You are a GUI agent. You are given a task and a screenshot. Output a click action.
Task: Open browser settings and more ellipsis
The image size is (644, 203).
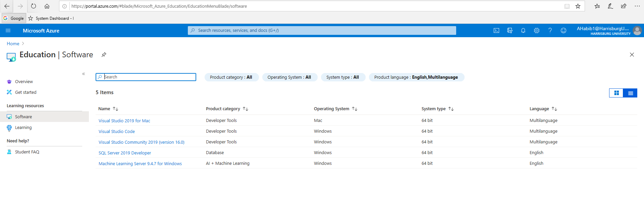[x=637, y=6]
